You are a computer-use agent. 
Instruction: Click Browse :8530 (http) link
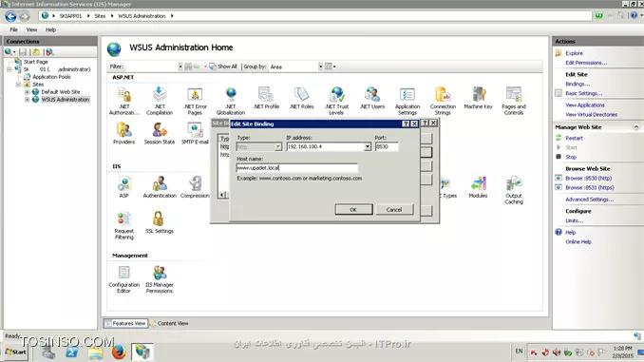tap(588, 178)
